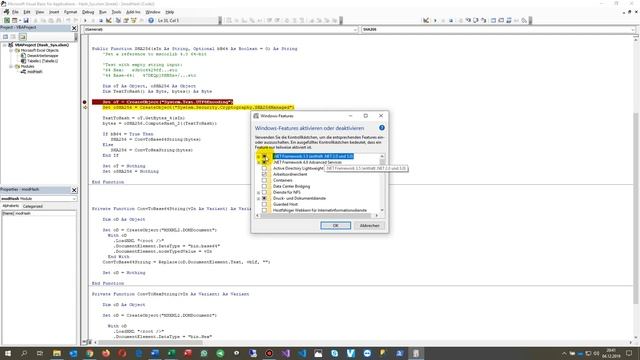Expand Druck- und Dokumentdienste node

(258, 198)
